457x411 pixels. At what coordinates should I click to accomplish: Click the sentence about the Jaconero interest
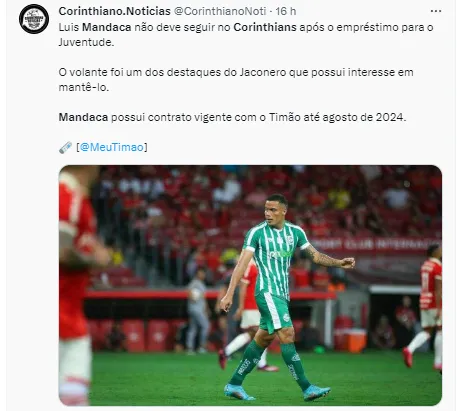(236, 80)
